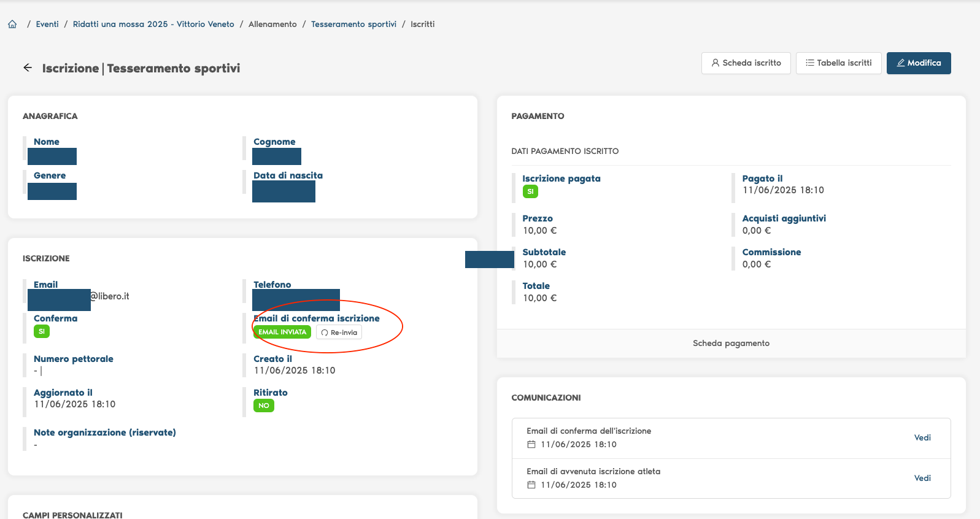Click the SI badge under Conferma
The height and width of the screenshot is (519, 980).
coord(42,331)
